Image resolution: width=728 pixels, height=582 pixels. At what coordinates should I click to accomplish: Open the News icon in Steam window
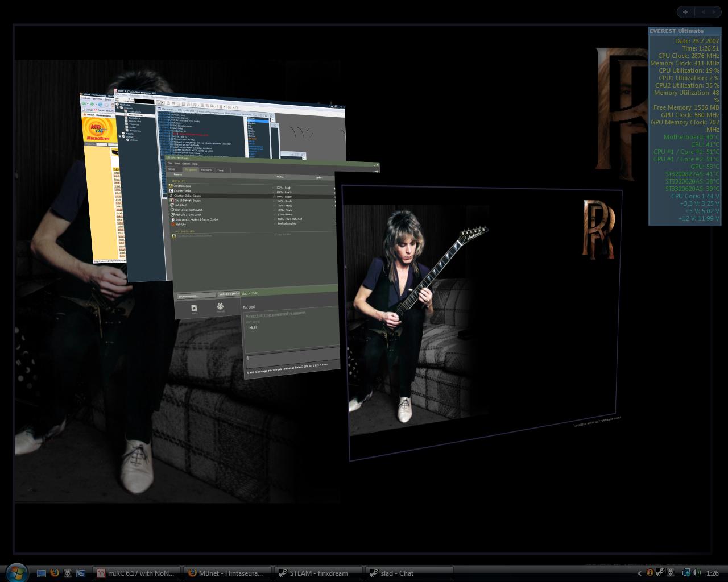pos(195,309)
